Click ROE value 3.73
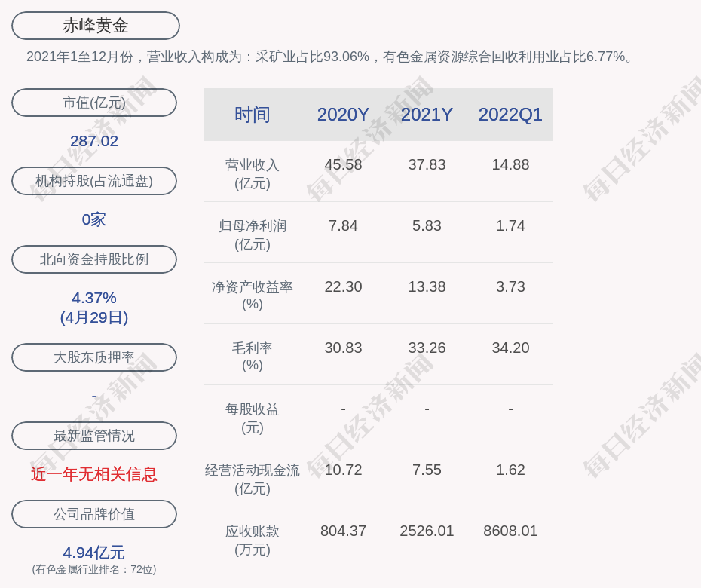The width and height of the screenshot is (701, 588). [x=510, y=286]
